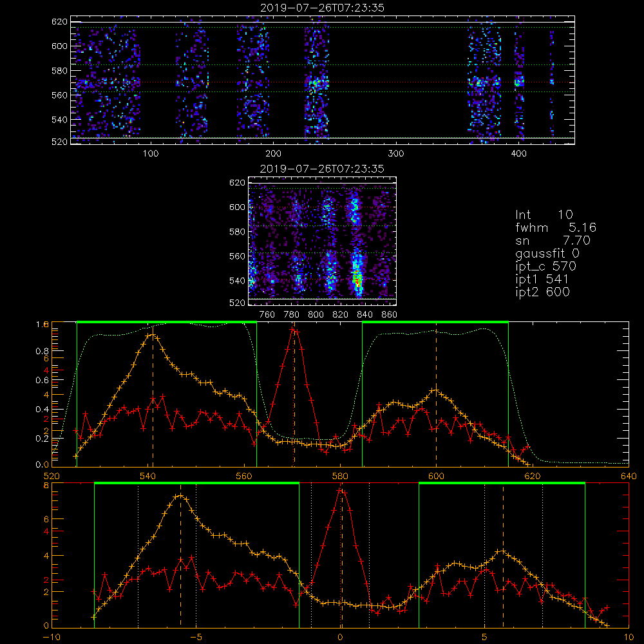
Task: Click x-axis label 860 of middle image
Action: (x=390, y=315)
